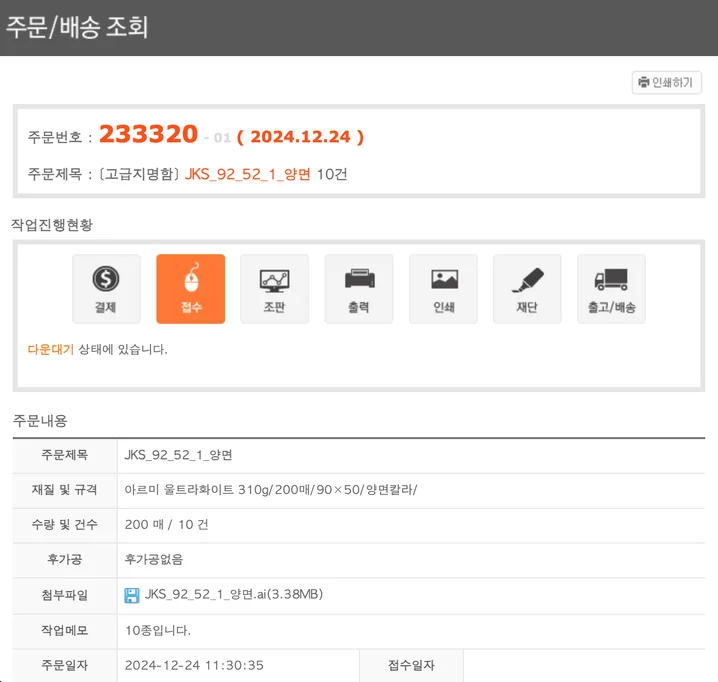The width and height of the screenshot is (718, 682).
Task: Click the highlighted 접수 step icon
Action: (x=190, y=289)
